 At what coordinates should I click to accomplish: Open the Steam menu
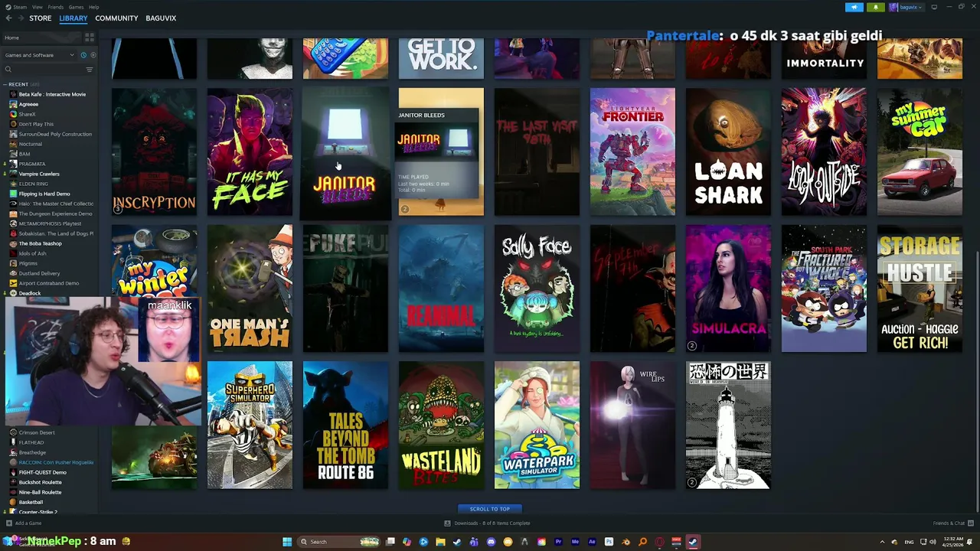pos(17,7)
